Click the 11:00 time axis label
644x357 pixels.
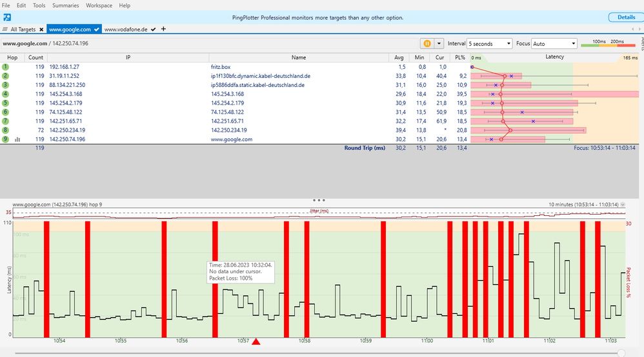427,341
